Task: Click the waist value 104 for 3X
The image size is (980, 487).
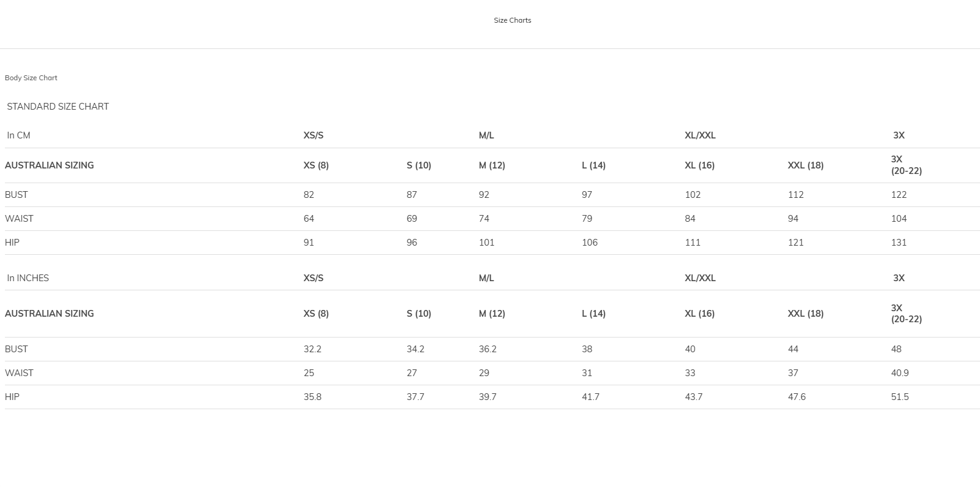Action: (899, 219)
